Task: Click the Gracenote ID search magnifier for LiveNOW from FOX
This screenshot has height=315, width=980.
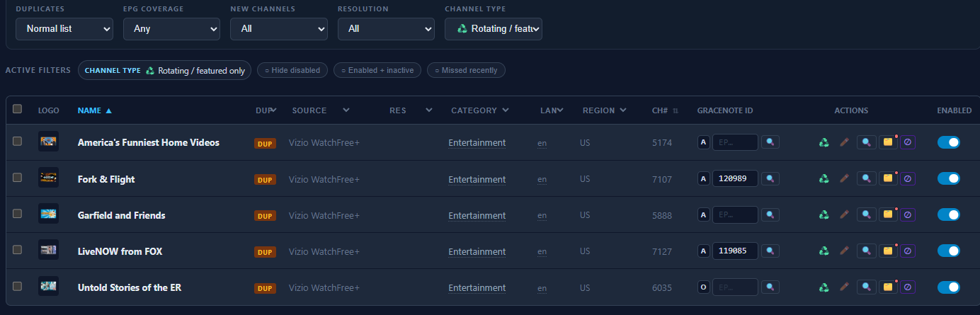Action: pyautogui.click(x=770, y=251)
